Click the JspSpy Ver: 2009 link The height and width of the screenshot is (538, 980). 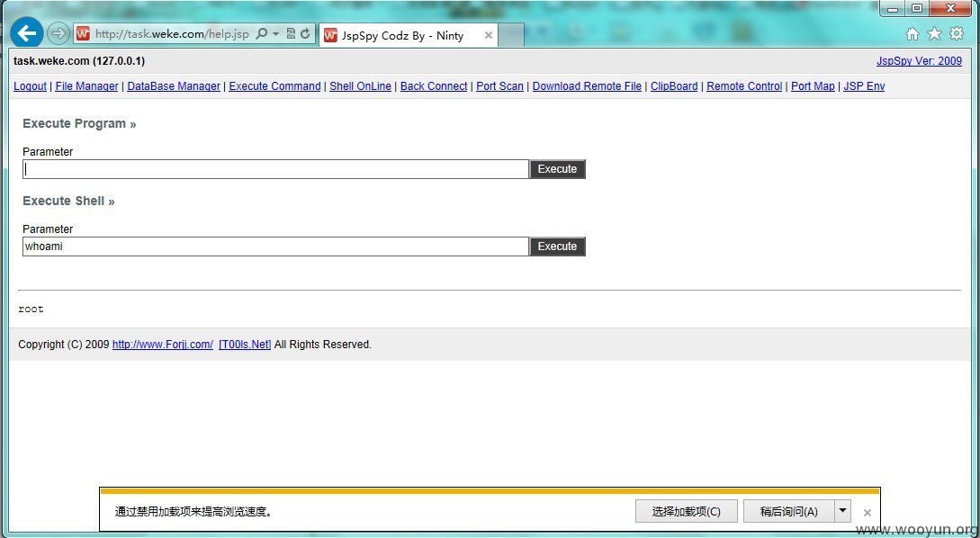(x=920, y=61)
